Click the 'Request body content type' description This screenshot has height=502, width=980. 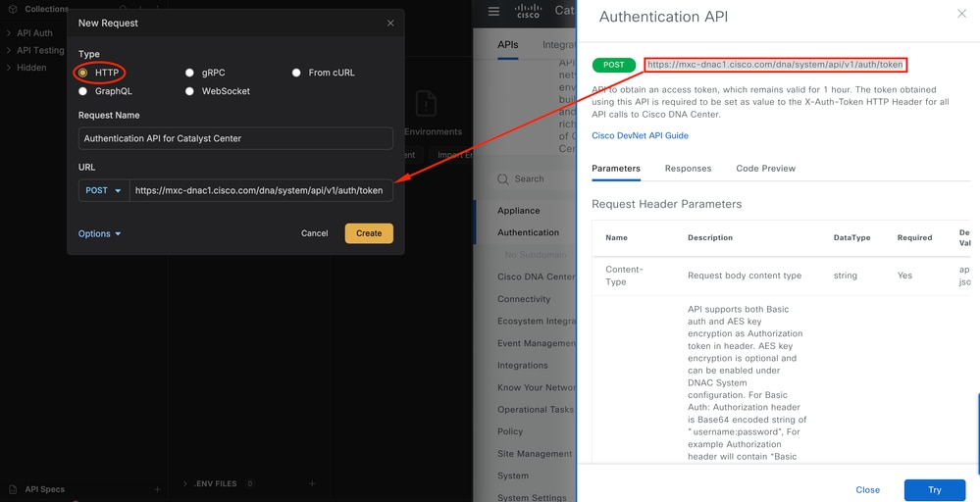pos(745,276)
